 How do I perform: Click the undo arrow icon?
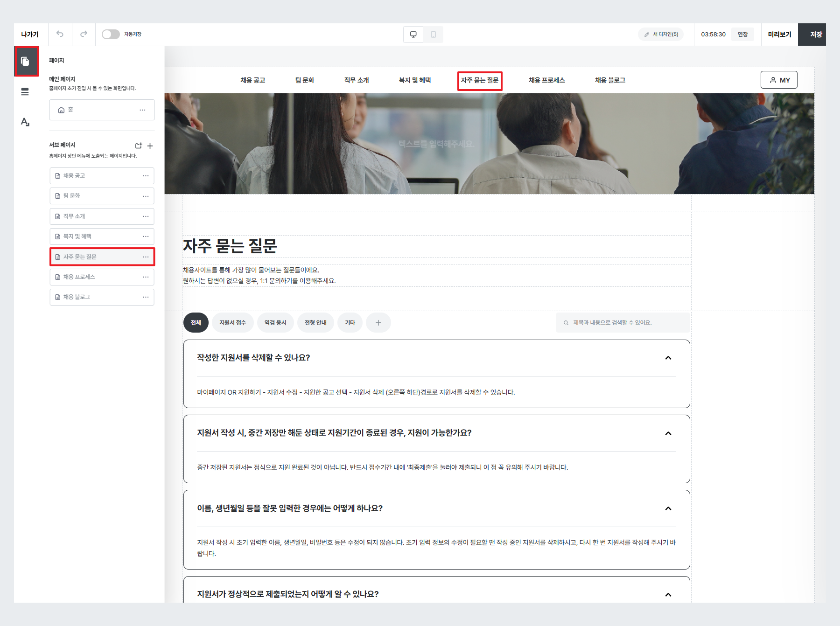(59, 34)
